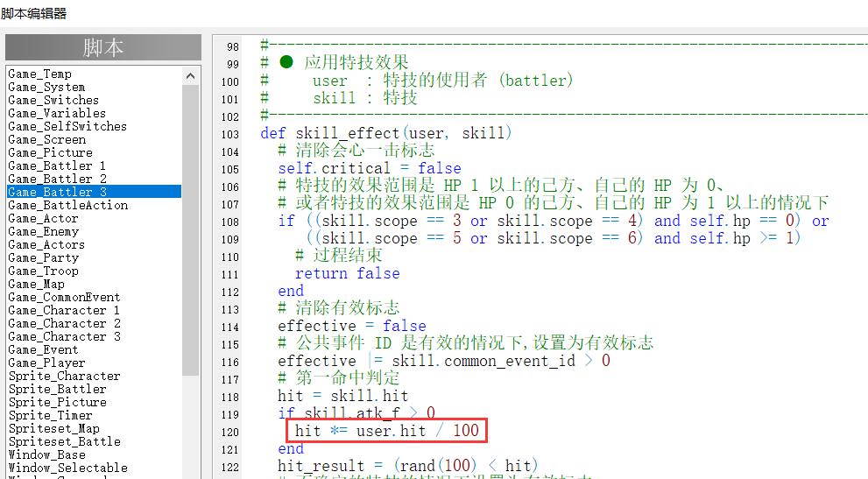
Task: Select Game_Character 3 script
Action: (x=64, y=336)
